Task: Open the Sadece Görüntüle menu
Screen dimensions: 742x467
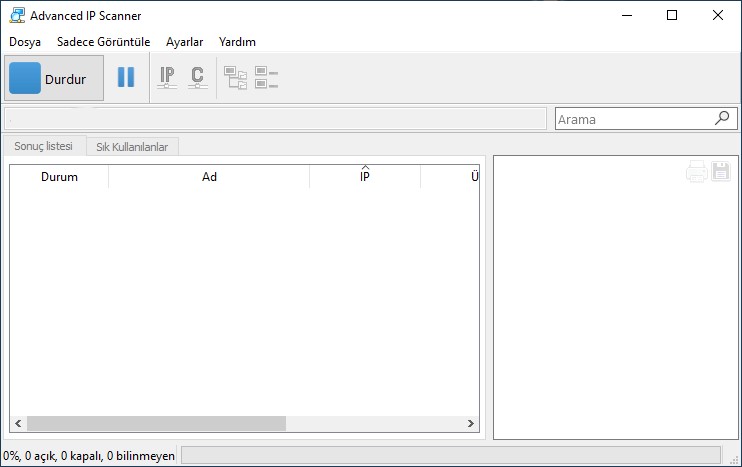Action: point(104,42)
